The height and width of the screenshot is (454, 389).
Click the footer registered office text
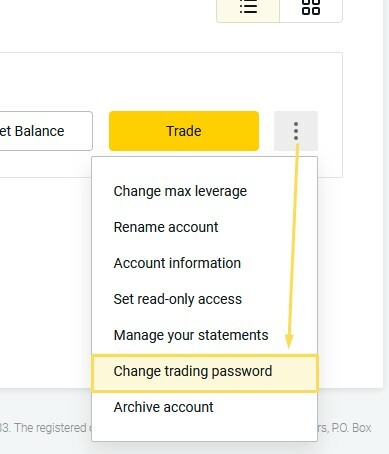point(43,428)
